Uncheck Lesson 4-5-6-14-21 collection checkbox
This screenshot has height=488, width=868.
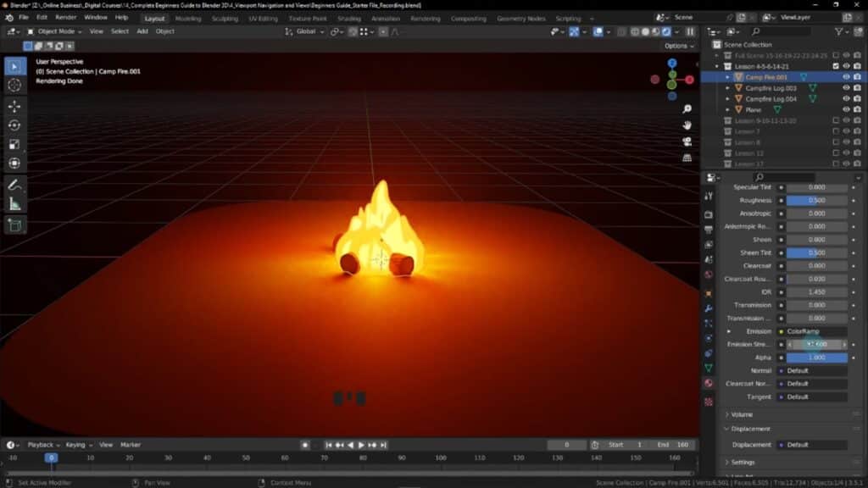pyautogui.click(x=836, y=66)
